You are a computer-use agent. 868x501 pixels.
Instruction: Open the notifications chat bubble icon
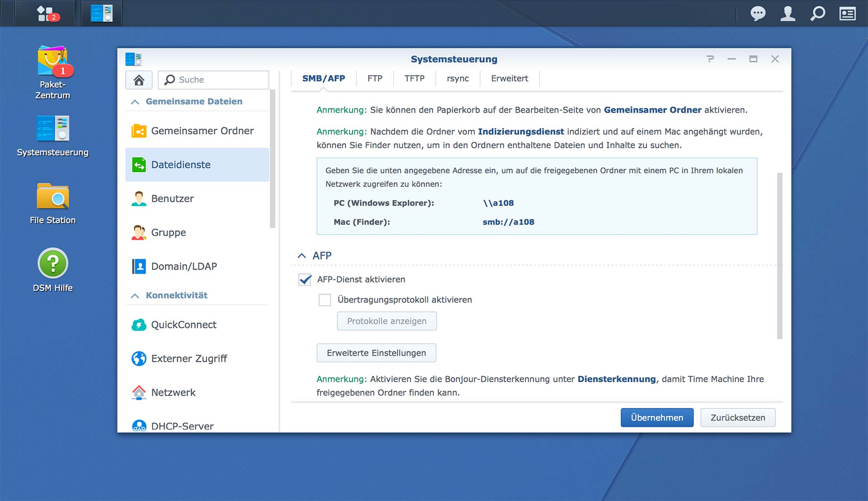(x=758, y=14)
